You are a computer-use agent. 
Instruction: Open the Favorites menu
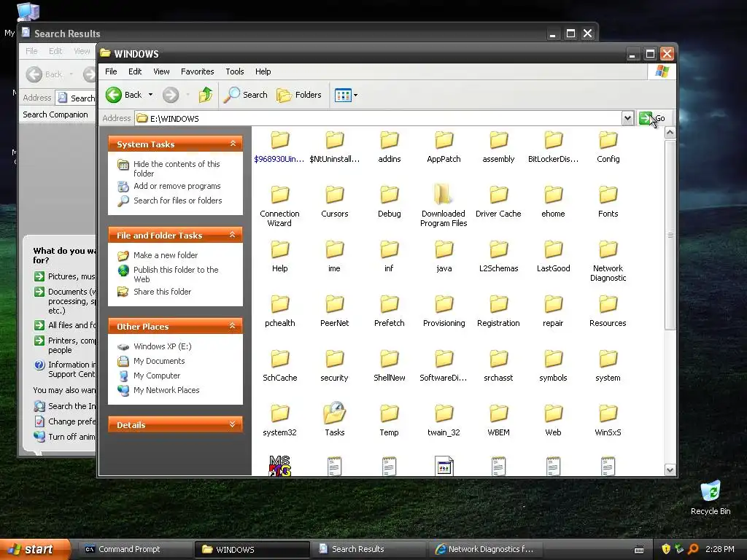(197, 71)
